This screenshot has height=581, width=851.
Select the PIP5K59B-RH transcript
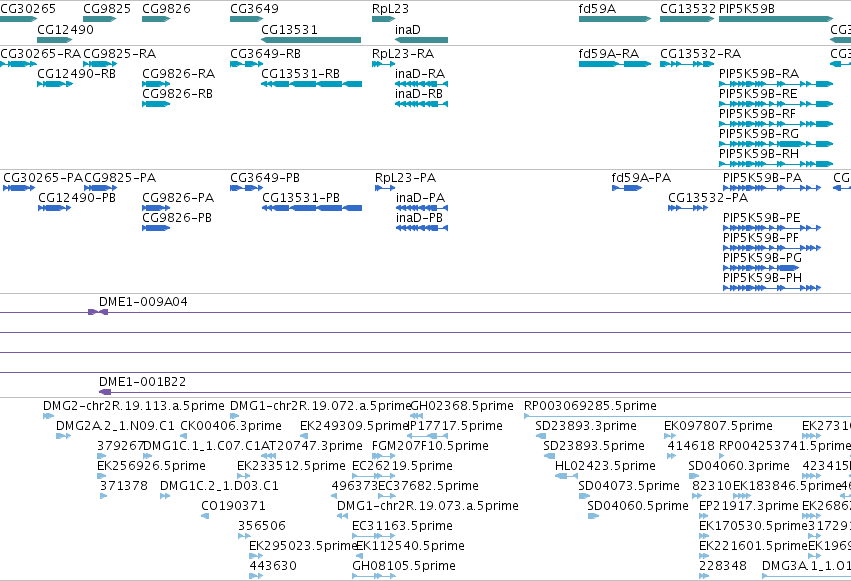(776, 164)
